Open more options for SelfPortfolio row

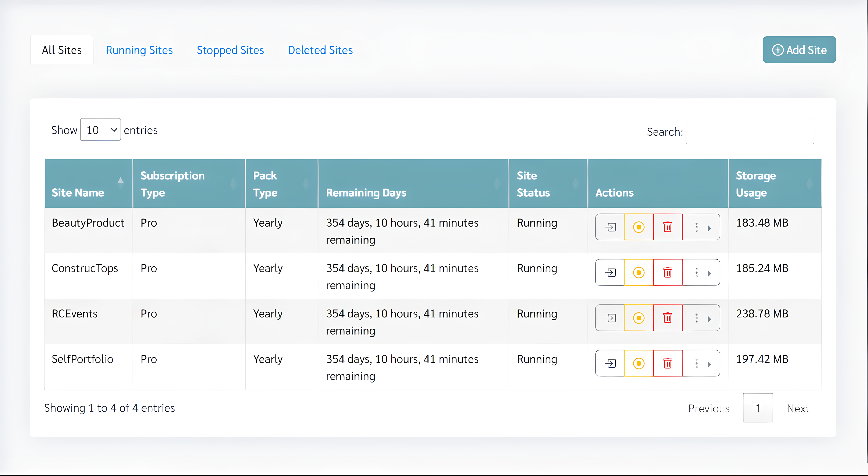point(701,363)
